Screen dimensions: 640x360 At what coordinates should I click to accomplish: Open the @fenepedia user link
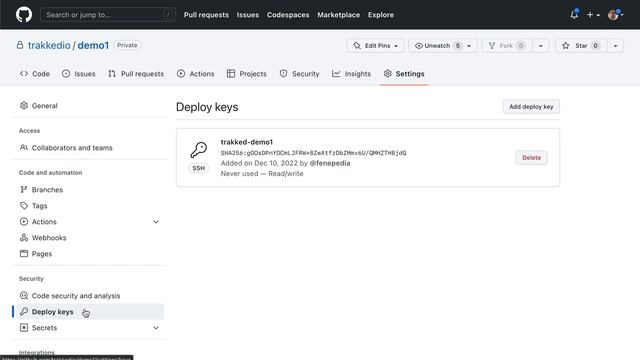330,163
